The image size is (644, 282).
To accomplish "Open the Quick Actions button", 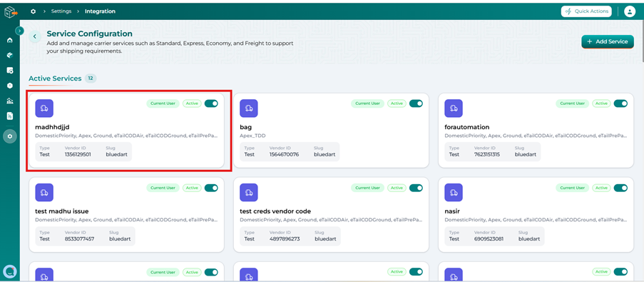I will point(586,11).
